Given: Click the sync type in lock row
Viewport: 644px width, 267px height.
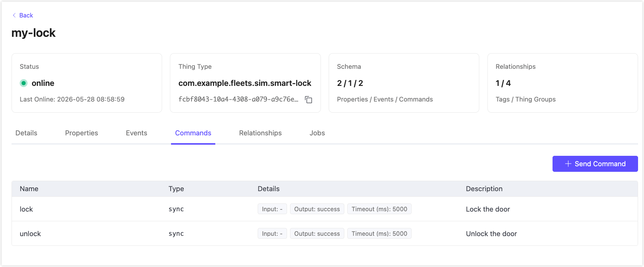Looking at the screenshot, I should (176, 209).
